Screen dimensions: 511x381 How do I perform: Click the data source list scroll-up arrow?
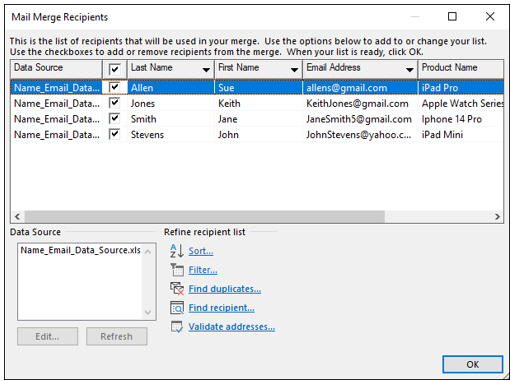point(148,252)
